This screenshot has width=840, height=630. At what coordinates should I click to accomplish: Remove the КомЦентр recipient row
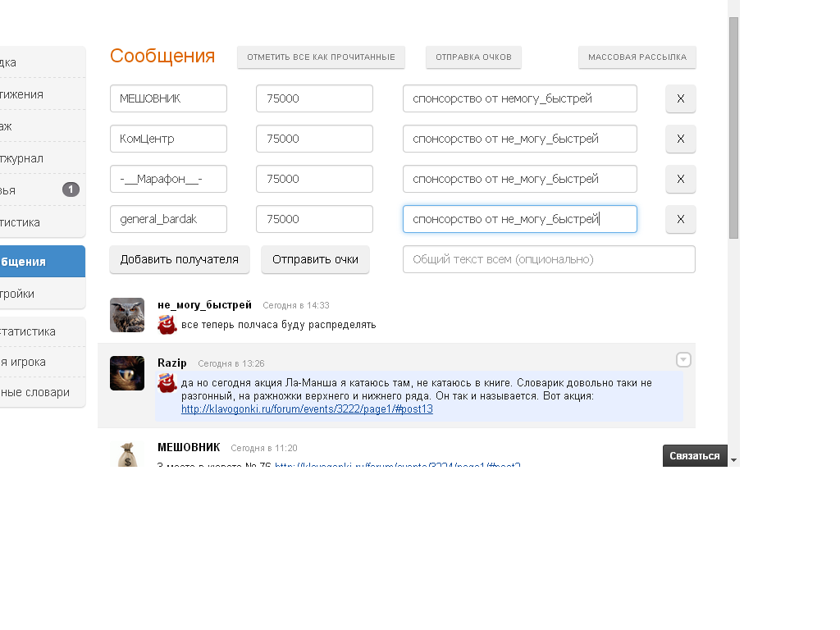click(x=680, y=139)
